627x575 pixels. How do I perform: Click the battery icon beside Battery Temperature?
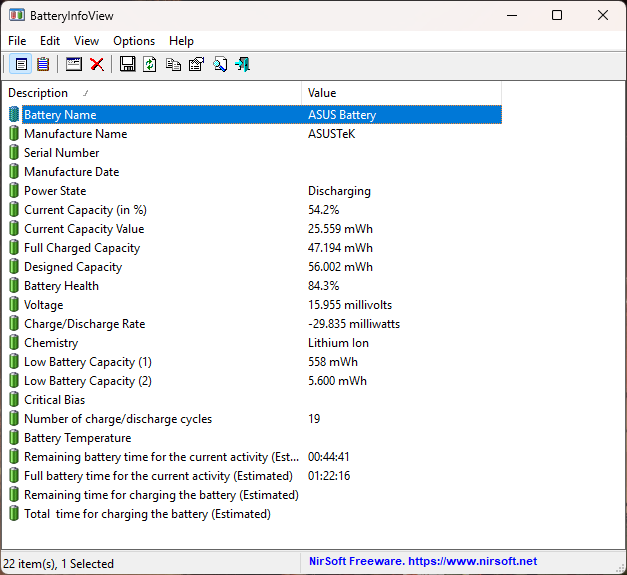point(14,437)
